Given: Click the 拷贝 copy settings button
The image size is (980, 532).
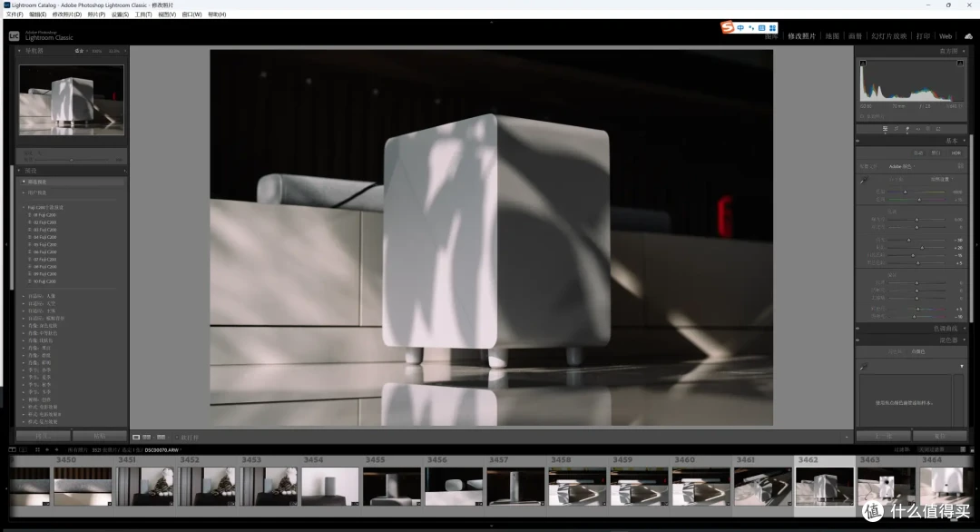Looking at the screenshot, I should [44, 436].
